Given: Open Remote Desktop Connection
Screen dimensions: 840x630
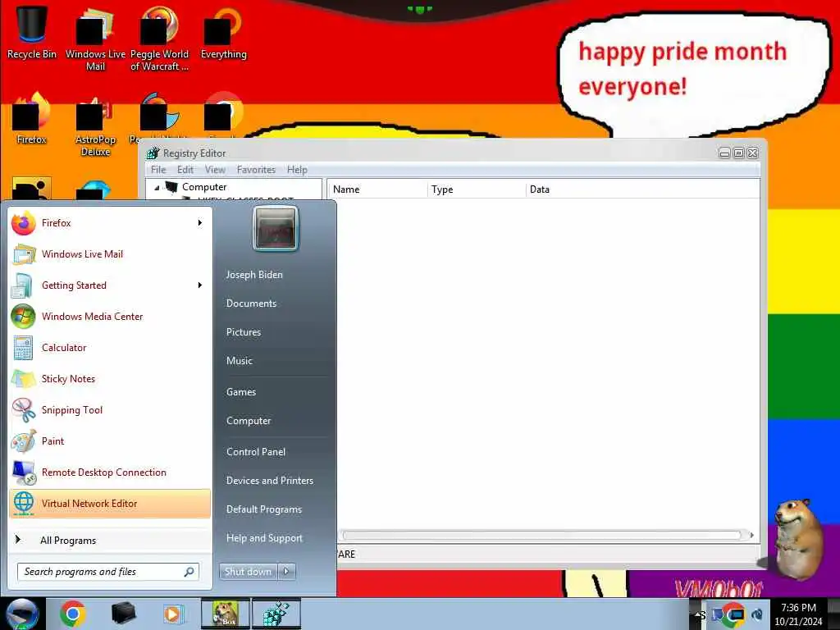Looking at the screenshot, I should 110,472.
